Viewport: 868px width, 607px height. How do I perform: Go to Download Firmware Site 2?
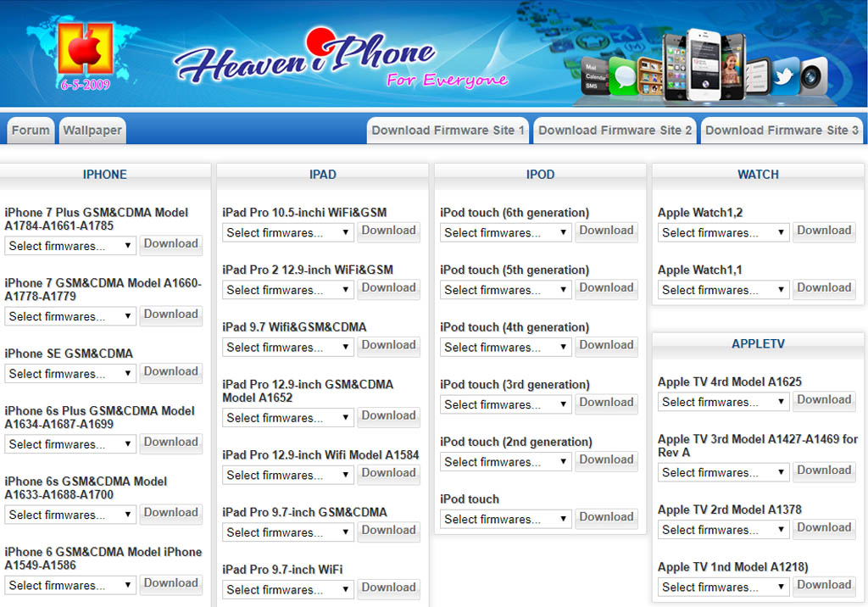[615, 131]
